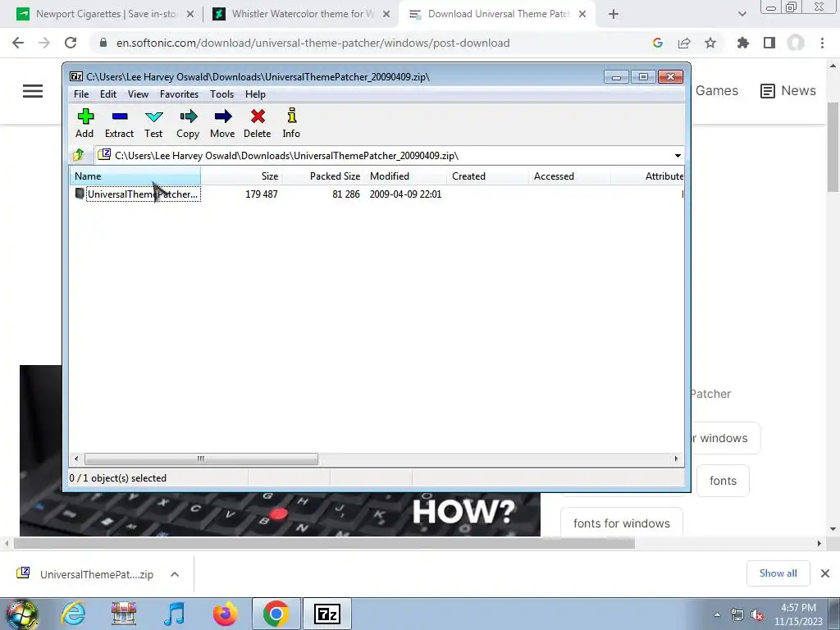Reload the Softonic page
Image resolution: width=840 pixels, height=630 pixels.
coord(71,43)
